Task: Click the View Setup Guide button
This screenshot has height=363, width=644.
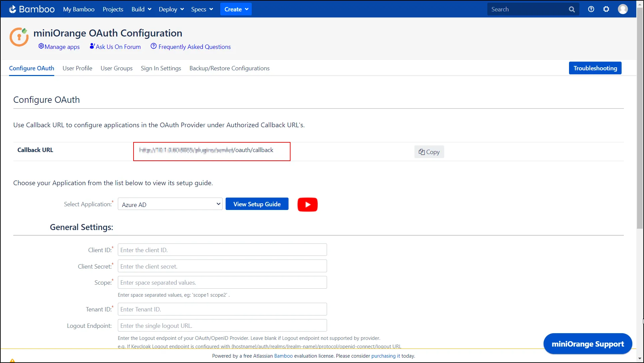Action: 257,204
